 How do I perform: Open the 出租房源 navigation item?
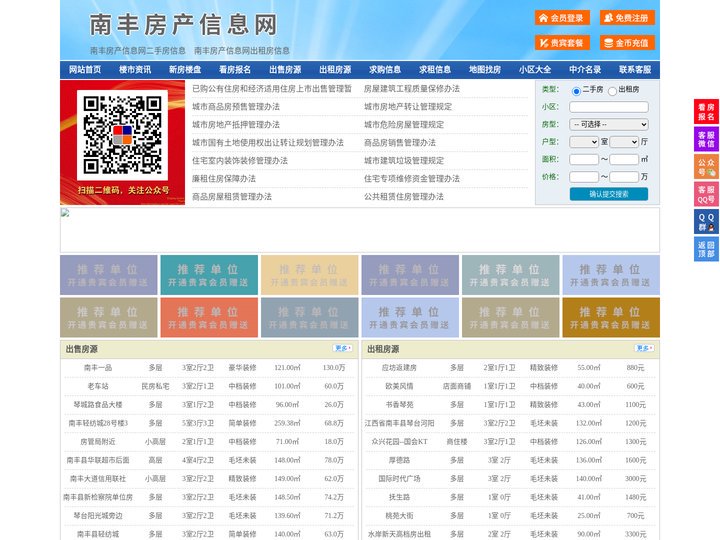point(335,70)
